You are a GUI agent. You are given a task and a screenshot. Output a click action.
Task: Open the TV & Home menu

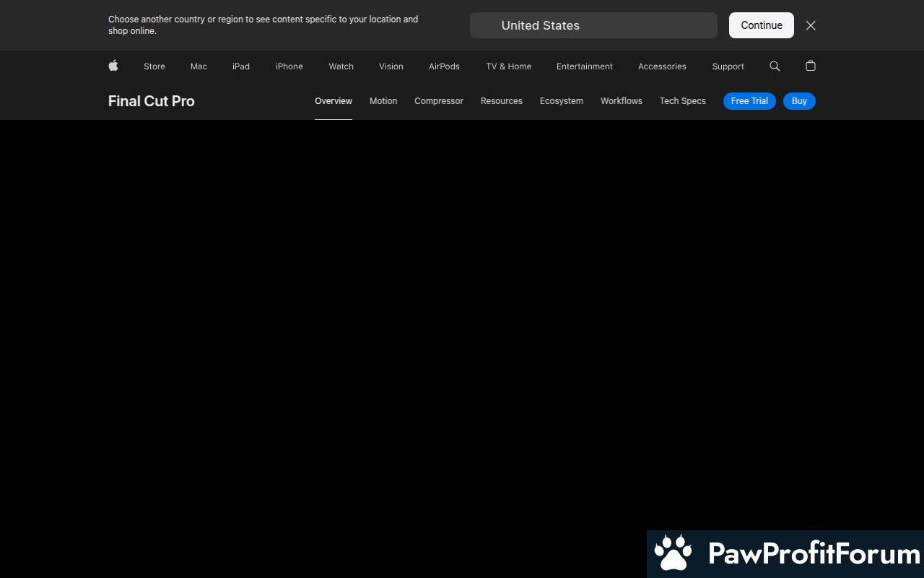pos(509,66)
